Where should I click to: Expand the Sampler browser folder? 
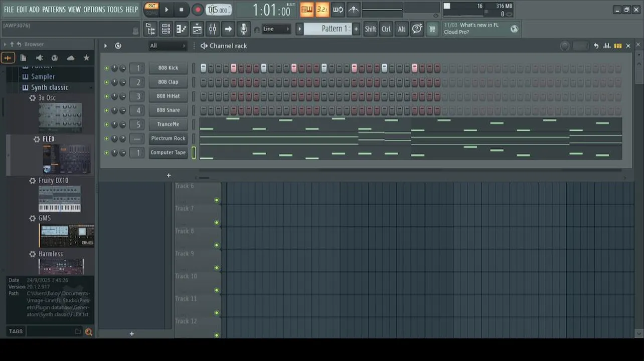tap(43, 77)
